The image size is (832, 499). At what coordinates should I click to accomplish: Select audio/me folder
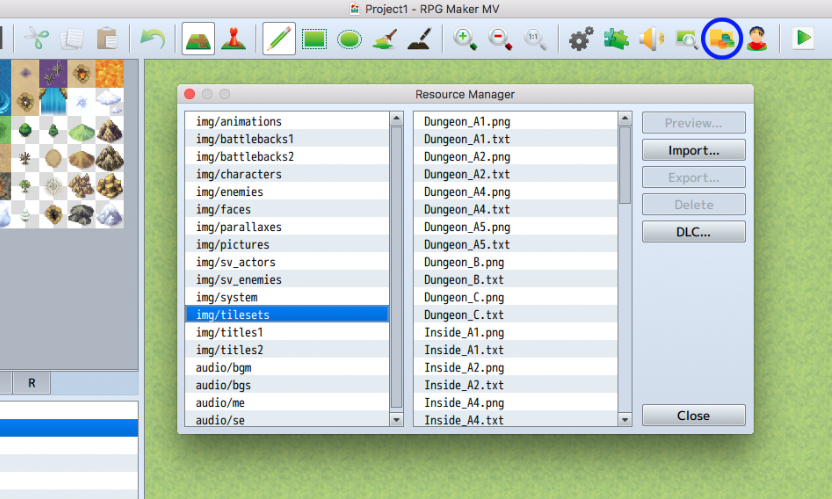pos(287,402)
